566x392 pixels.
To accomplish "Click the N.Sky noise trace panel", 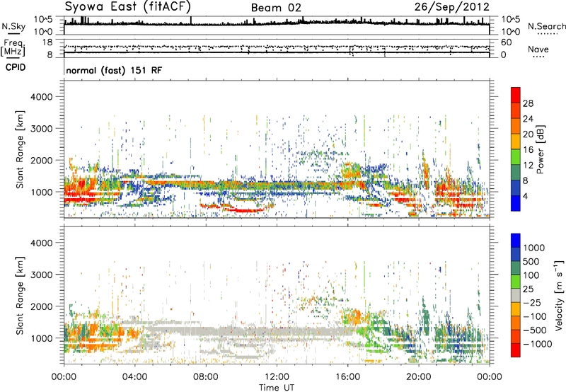I will 277,25.
